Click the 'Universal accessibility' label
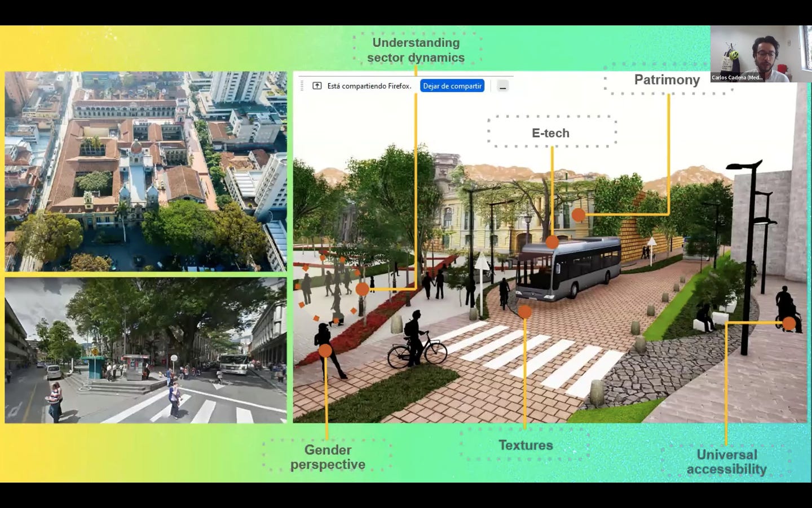 point(726,462)
